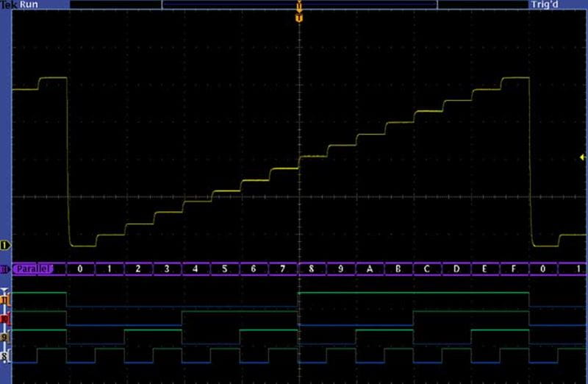Select the orange digital channel 11 marker
This screenshot has height=384, width=588.
pyautogui.click(x=6, y=299)
